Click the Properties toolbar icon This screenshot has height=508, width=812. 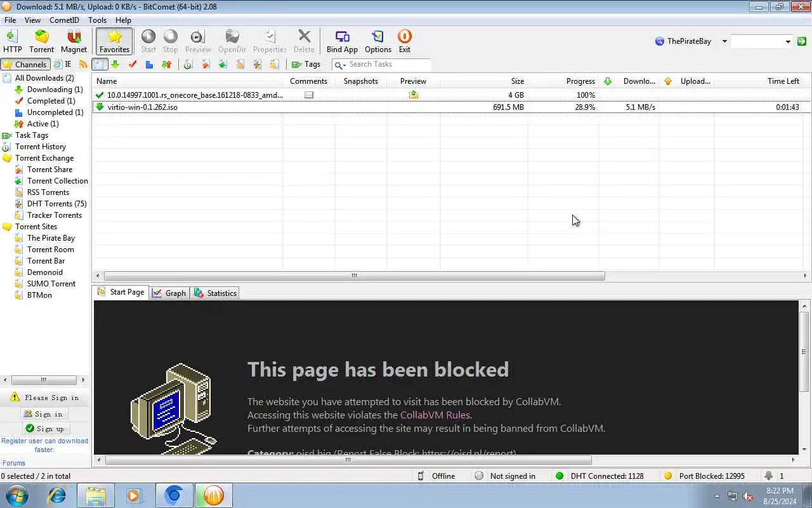(x=270, y=41)
